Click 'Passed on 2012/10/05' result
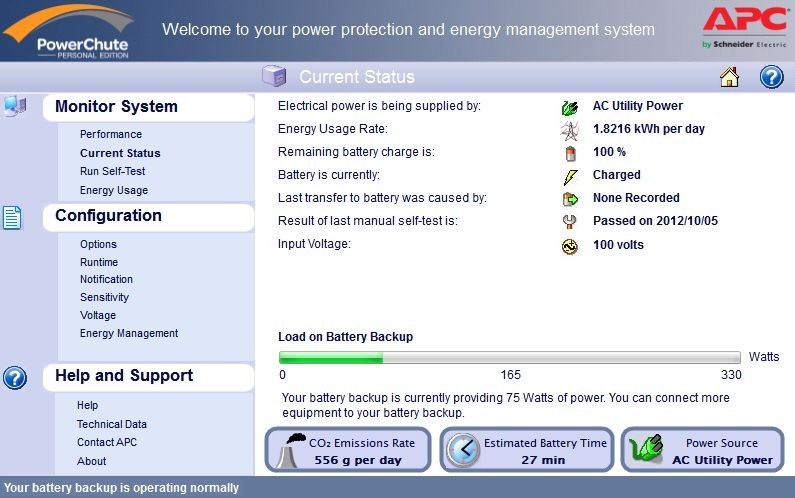This screenshot has width=795, height=498. (x=655, y=221)
